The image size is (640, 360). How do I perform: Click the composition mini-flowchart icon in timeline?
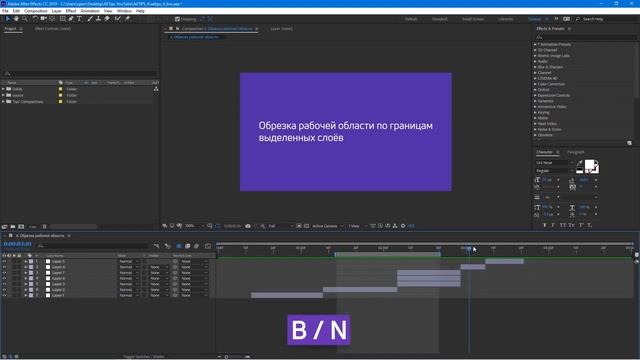[157, 246]
